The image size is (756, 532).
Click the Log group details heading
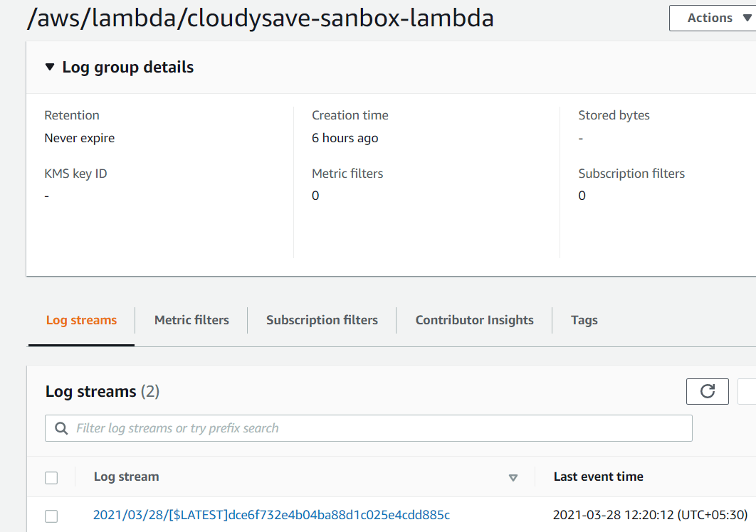pos(127,67)
